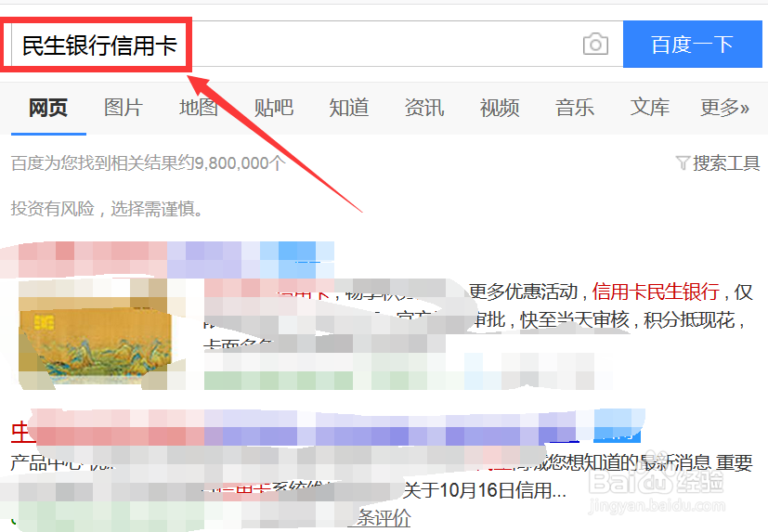Switch to the 图片 tab
The width and height of the screenshot is (768, 532).
(123, 108)
